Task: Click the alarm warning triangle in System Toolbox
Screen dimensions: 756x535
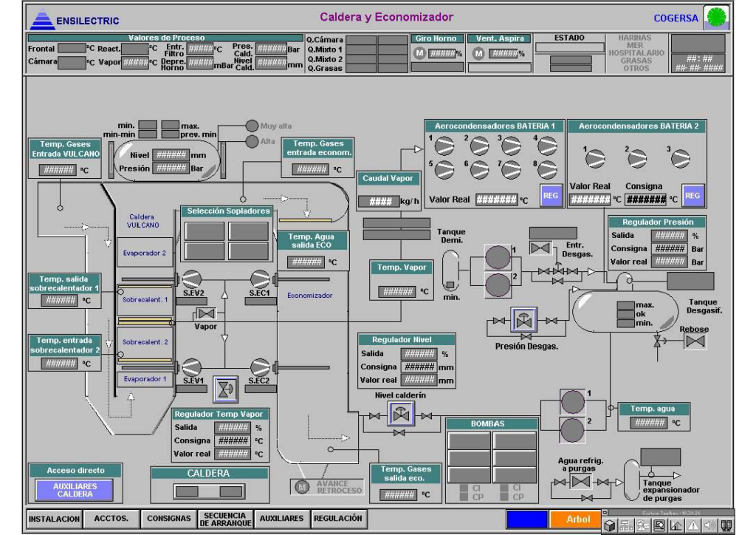Action: coord(695,526)
